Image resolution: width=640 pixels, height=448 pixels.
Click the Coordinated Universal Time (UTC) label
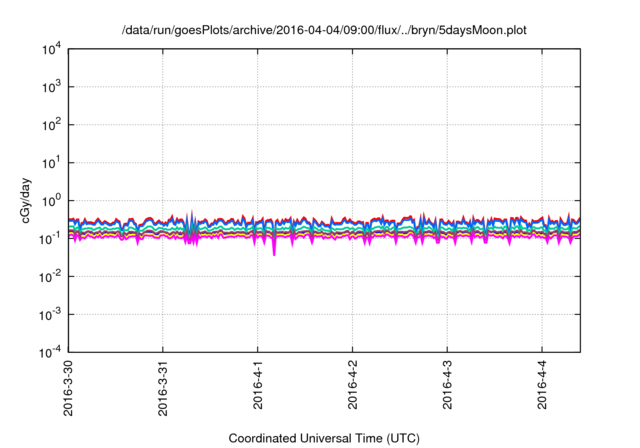click(324, 438)
